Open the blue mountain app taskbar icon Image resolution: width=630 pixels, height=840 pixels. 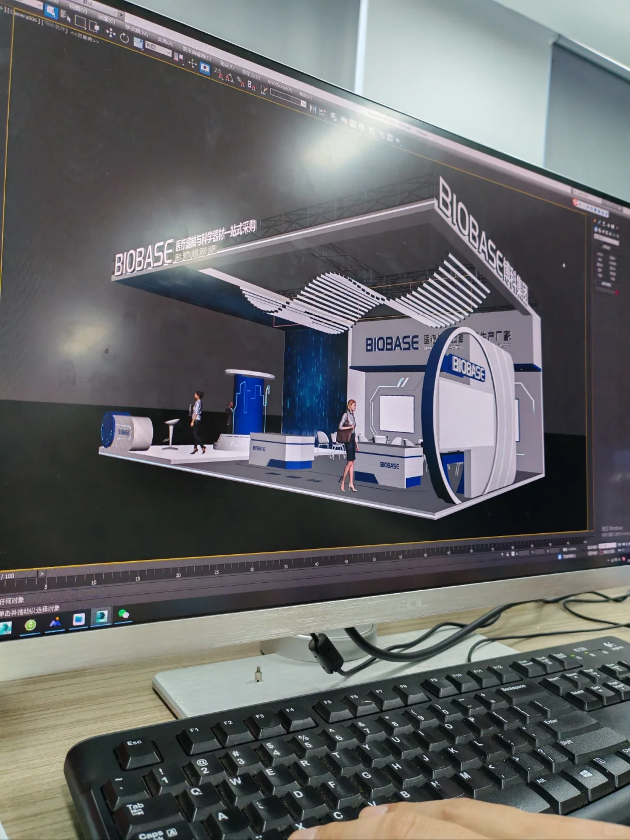[55, 622]
